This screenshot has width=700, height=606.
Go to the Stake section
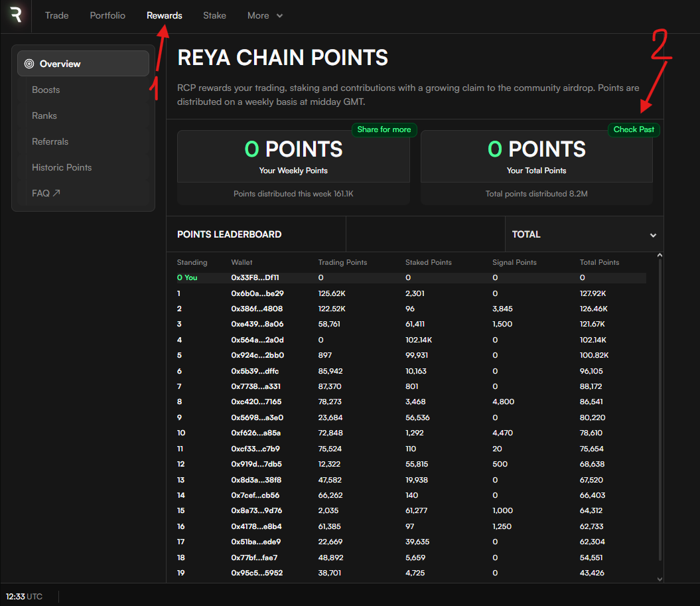point(214,15)
